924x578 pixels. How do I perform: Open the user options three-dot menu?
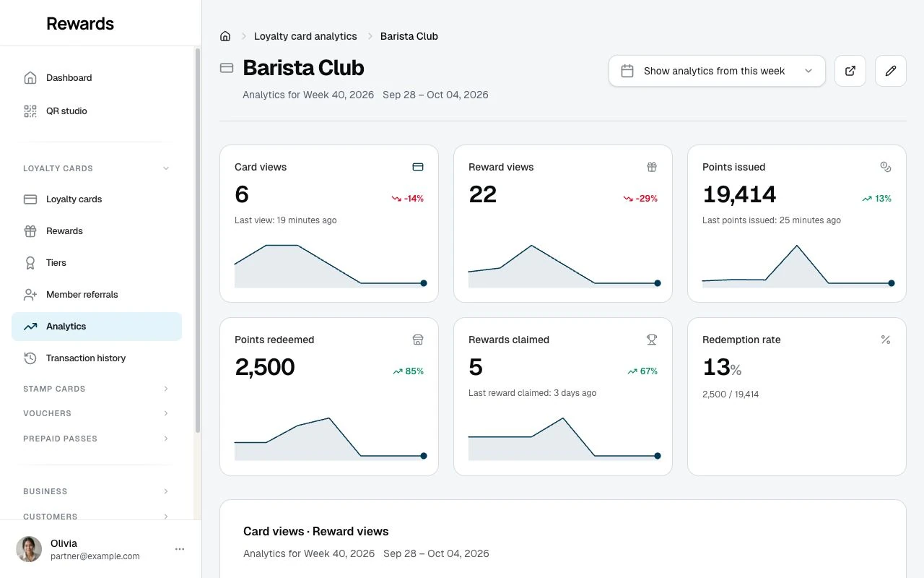pyautogui.click(x=180, y=549)
